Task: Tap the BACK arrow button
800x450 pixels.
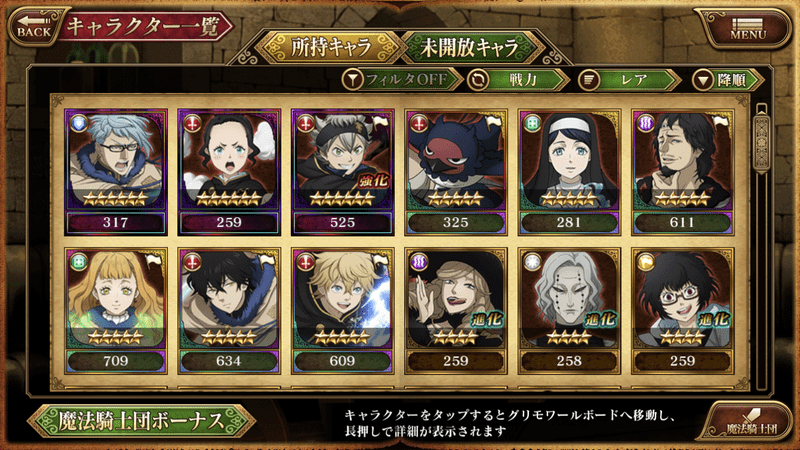Action: pyautogui.click(x=35, y=27)
